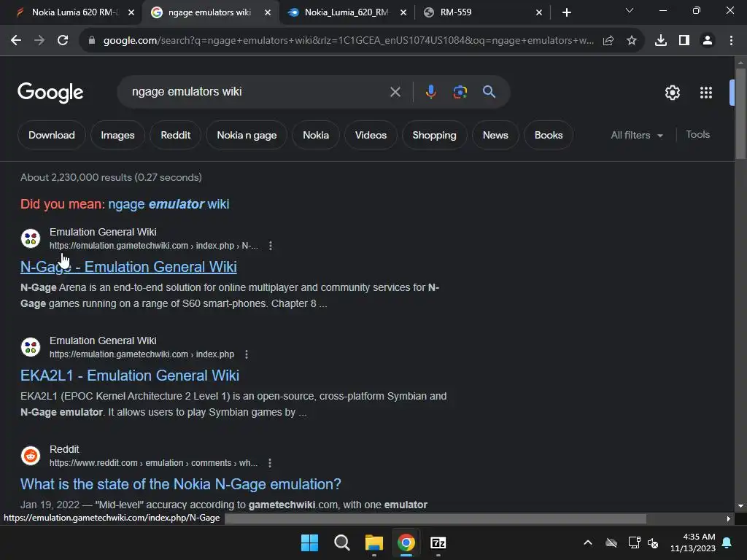Expand the All filters dropdown
The image size is (747, 560).
tap(637, 135)
